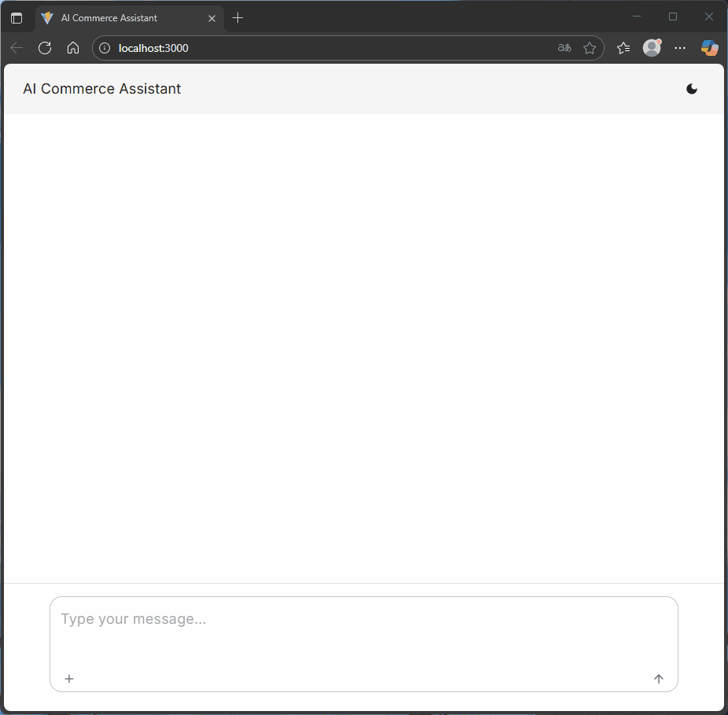Refresh the current page
Viewport: 728px width, 715px height.
point(45,48)
